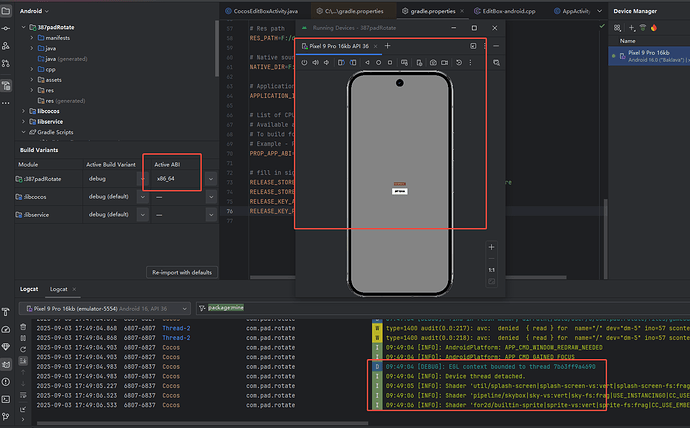Click the emulator power button icon
The height and width of the screenshot is (428, 690).
(x=304, y=63)
